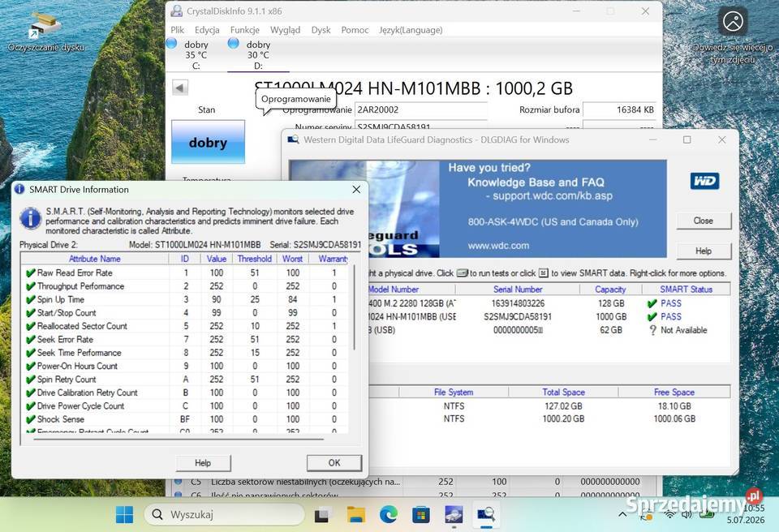Click the blue info icon in SMART Drive Information
Screen dimensions: 779x532
30,218
